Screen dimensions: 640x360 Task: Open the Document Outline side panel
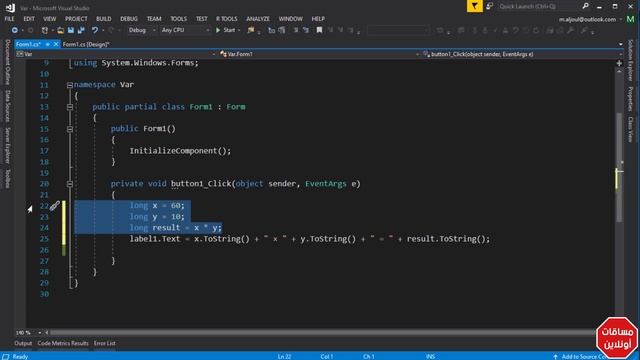(7, 62)
